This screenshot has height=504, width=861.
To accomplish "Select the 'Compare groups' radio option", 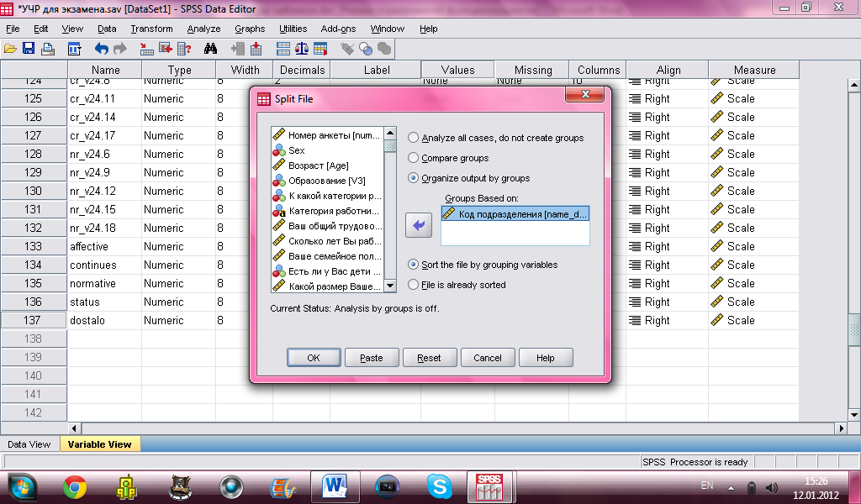I will coord(448,158).
